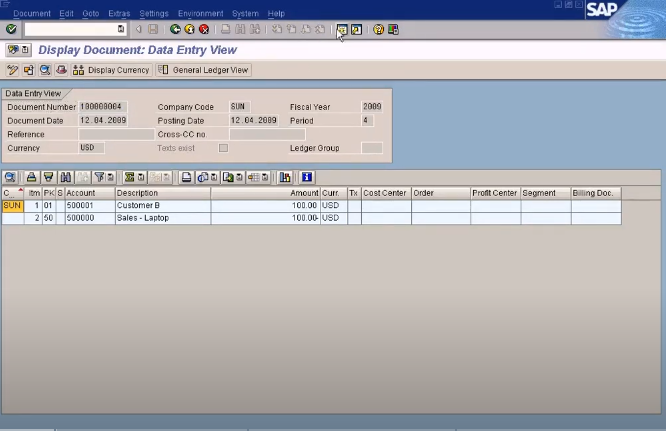Viewport: 666px width, 431px height.
Task: Select the Data Entry View tab
Action: pyautogui.click(x=34, y=93)
